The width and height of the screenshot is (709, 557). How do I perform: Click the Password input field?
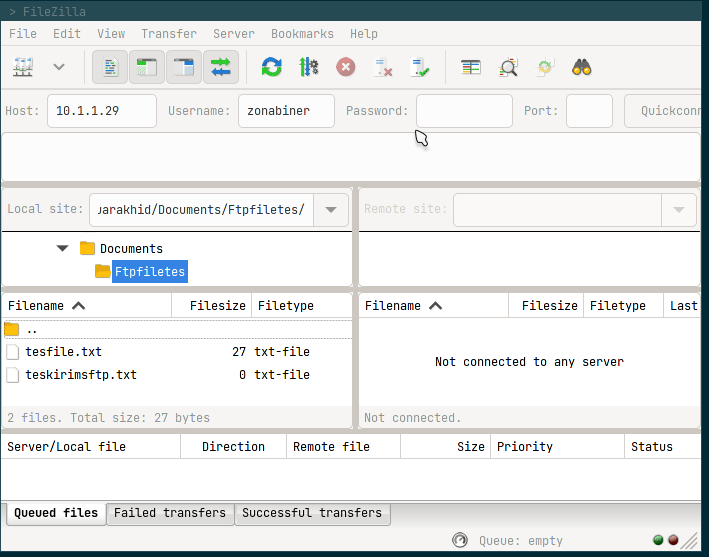click(x=464, y=111)
